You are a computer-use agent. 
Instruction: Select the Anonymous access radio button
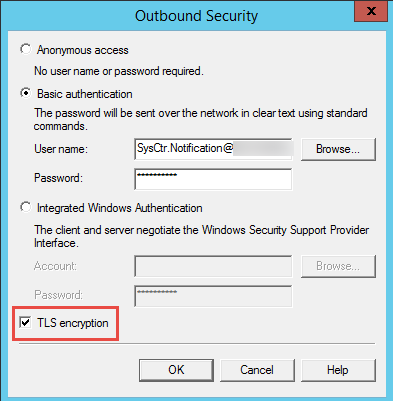click(26, 49)
